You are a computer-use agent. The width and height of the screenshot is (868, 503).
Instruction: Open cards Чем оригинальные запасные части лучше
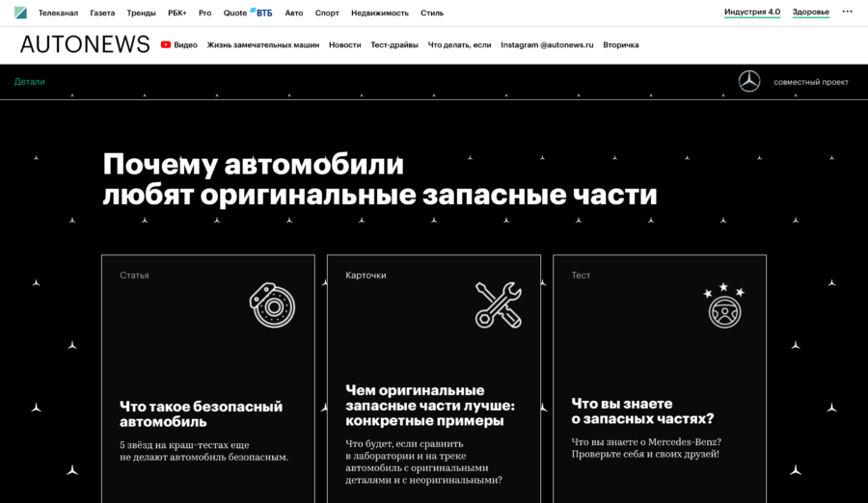click(430, 406)
